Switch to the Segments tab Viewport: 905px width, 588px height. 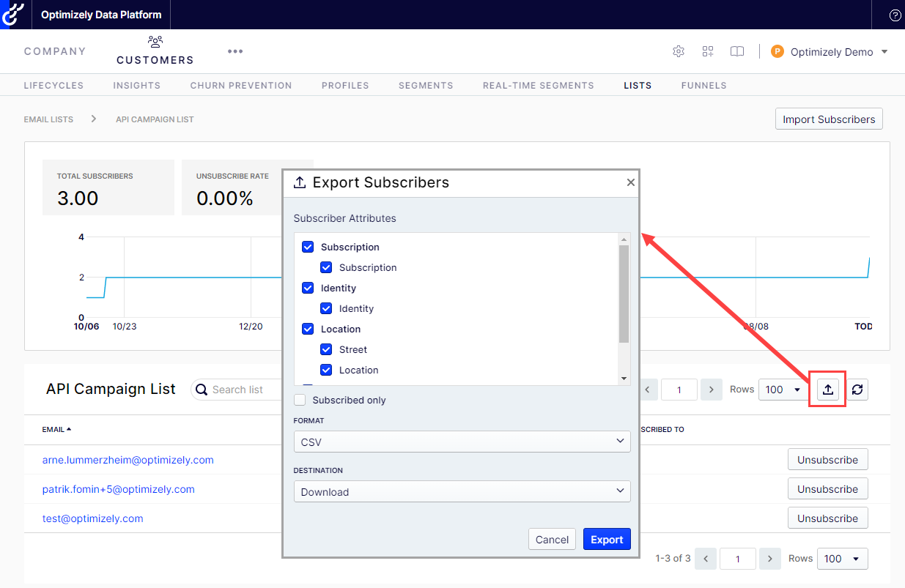(426, 86)
